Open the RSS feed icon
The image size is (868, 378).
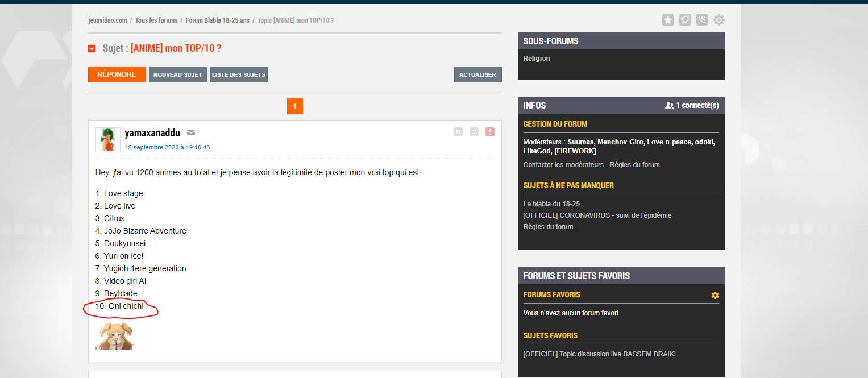[x=702, y=20]
